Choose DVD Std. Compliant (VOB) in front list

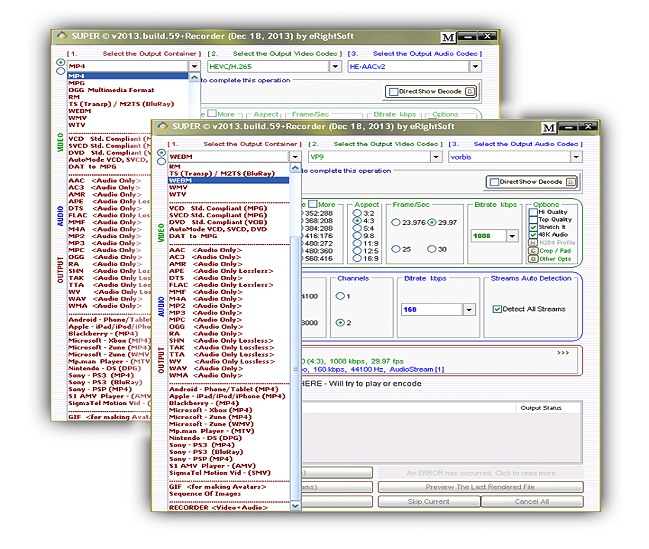pos(218,222)
